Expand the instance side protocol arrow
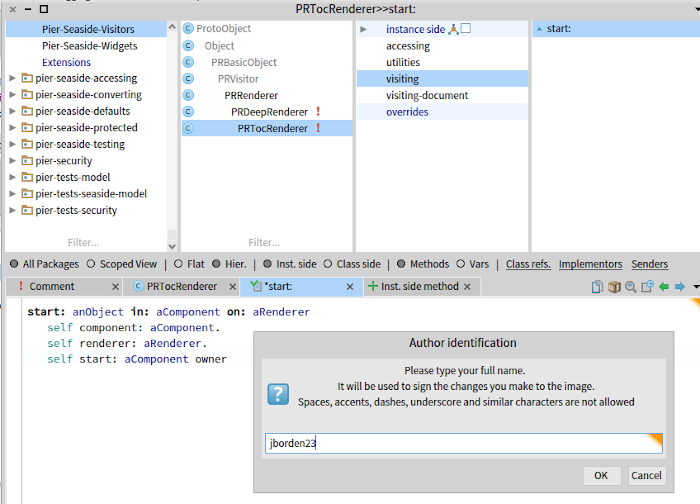The height and width of the screenshot is (504, 700). tap(363, 29)
